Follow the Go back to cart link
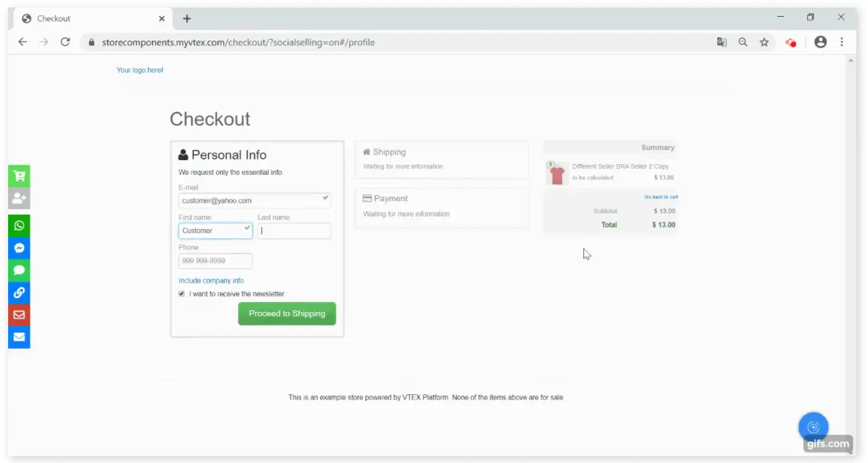 tap(661, 197)
